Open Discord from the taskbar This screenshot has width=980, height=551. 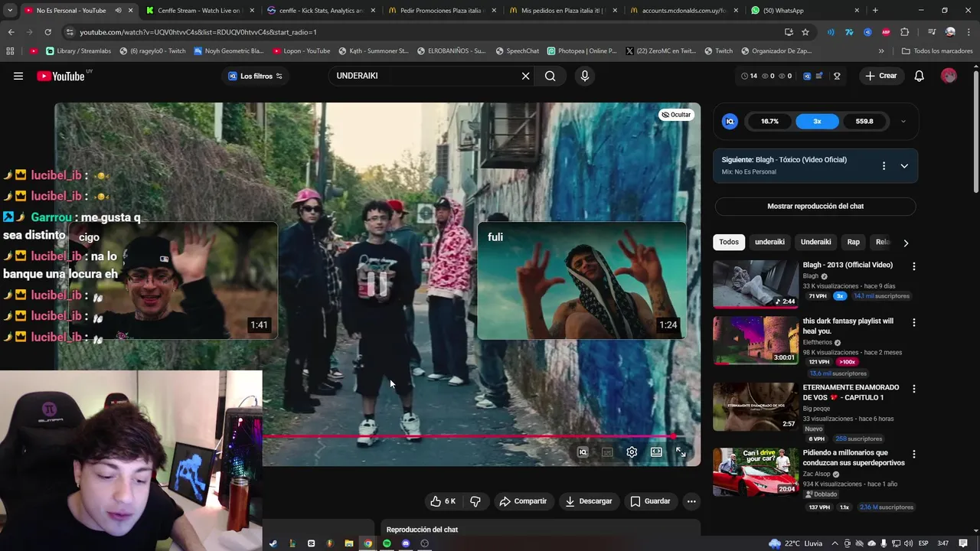coord(406,543)
